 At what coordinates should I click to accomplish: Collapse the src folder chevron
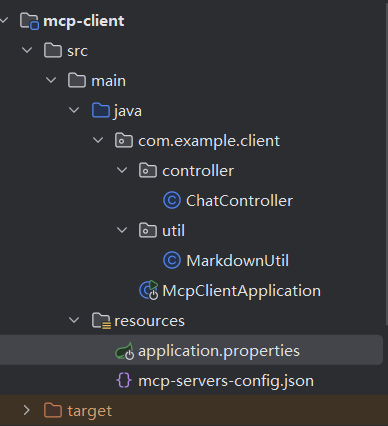[27, 50]
